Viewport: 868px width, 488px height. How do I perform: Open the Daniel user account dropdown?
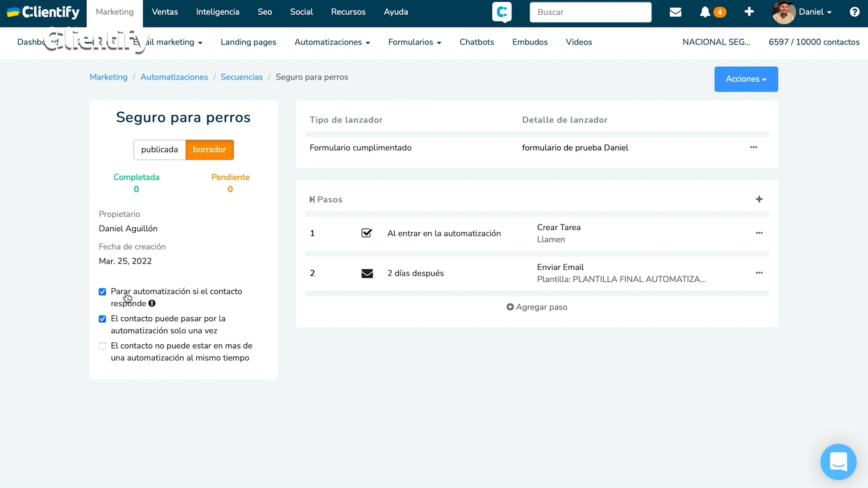(x=814, y=12)
